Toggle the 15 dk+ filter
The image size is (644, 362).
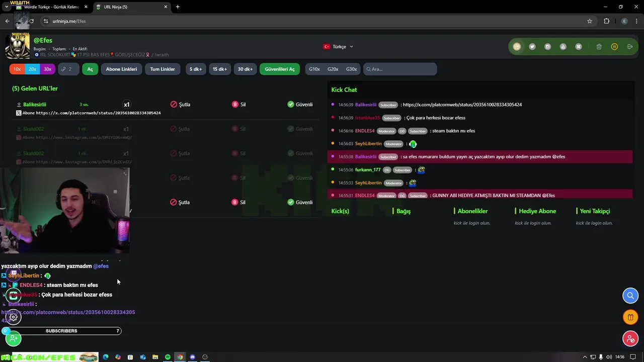[x=219, y=69]
